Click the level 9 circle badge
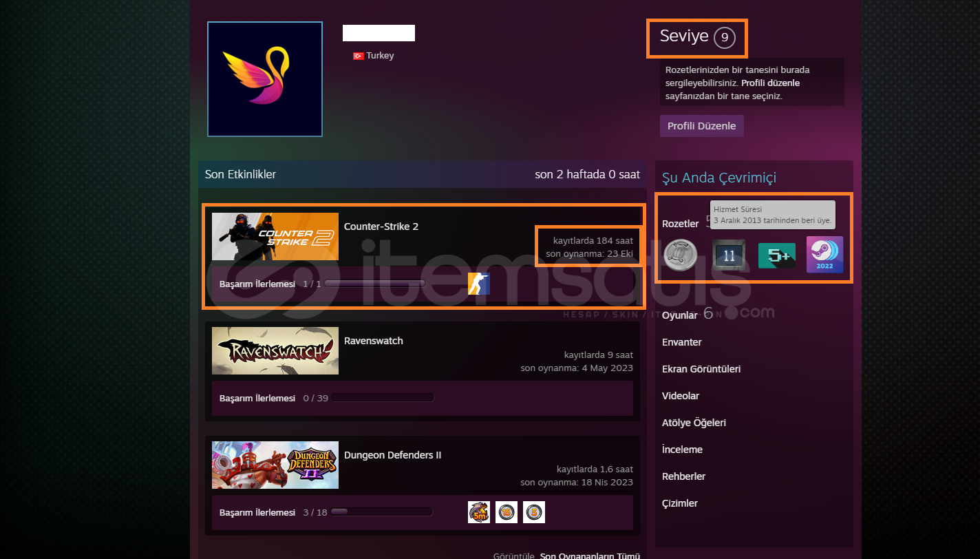The height and width of the screenshot is (559, 980). pos(725,38)
